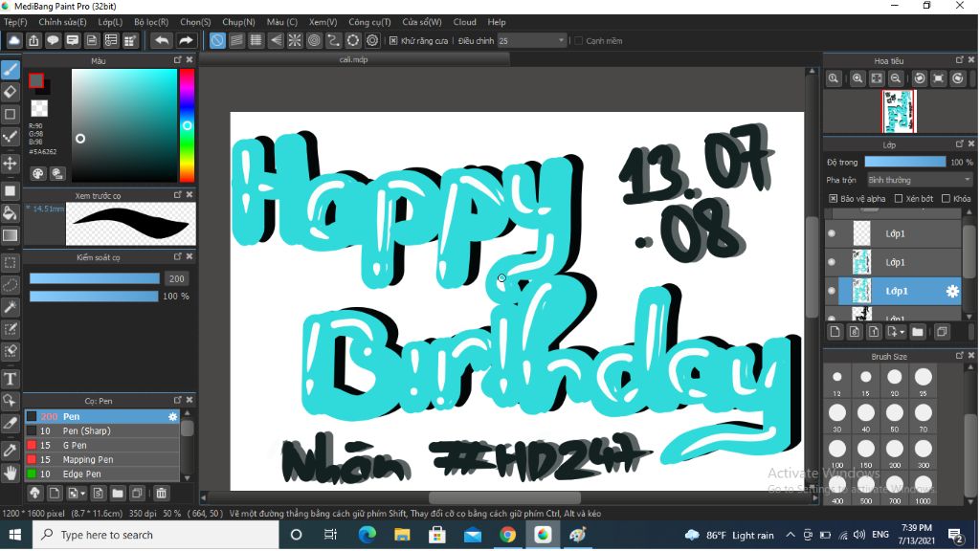This screenshot has width=980, height=551.
Task: Enable Khóa lock checkbox
Action: pos(946,199)
